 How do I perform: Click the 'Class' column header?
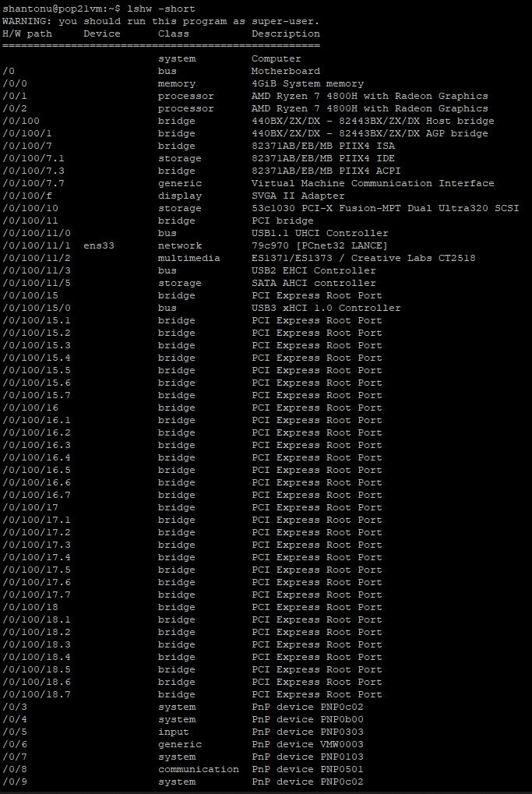click(174, 34)
